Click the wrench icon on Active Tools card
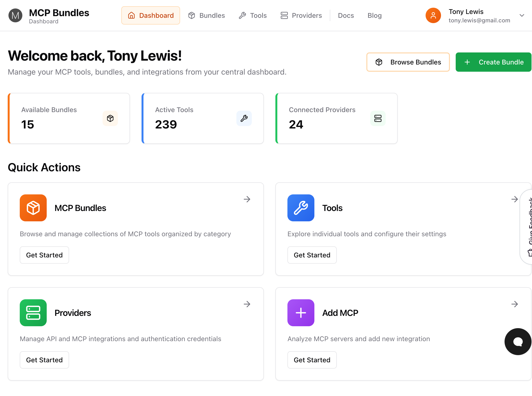The width and height of the screenshot is (532, 396). (244, 118)
